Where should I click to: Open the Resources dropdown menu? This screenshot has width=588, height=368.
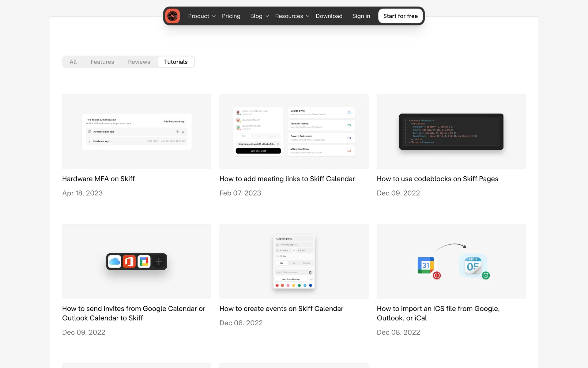(292, 16)
